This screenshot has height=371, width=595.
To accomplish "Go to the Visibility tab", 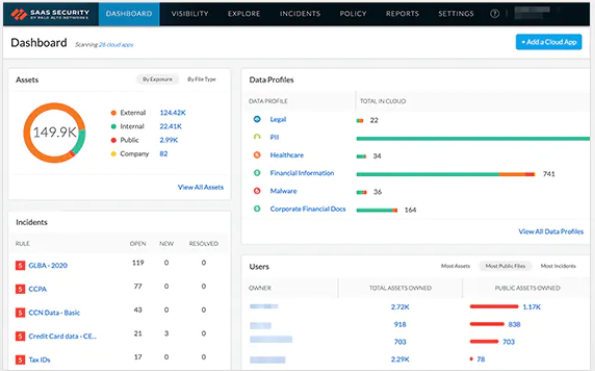I will (x=190, y=14).
